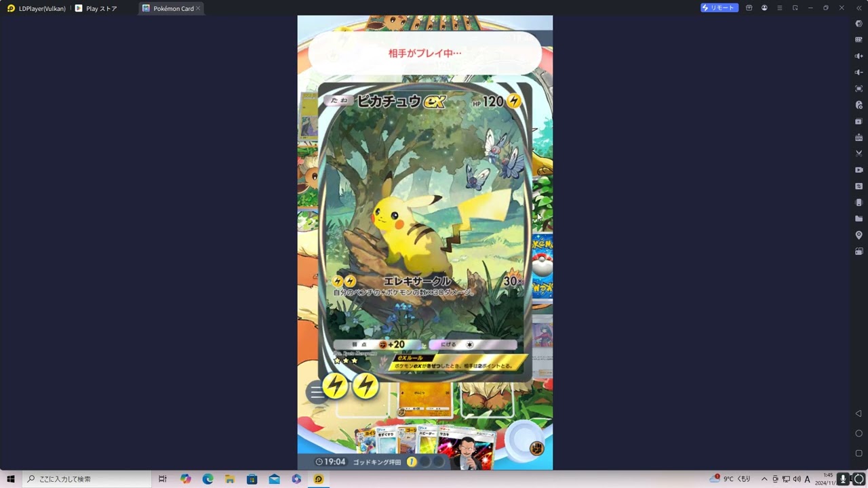The image size is (868, 488).
Task: Tap the 相手がプレイ中… status banner
Action: tap(425, 53)
